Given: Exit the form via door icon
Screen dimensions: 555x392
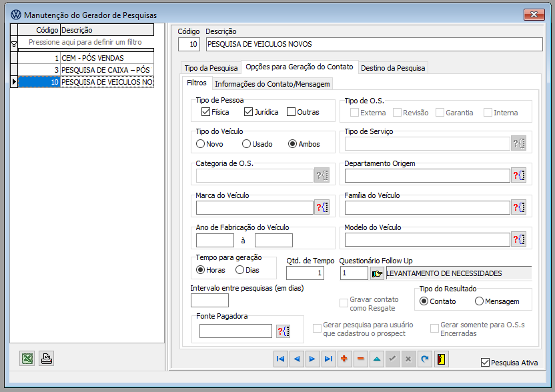Looking at the screenshot, I should click(x=441, y=359).
